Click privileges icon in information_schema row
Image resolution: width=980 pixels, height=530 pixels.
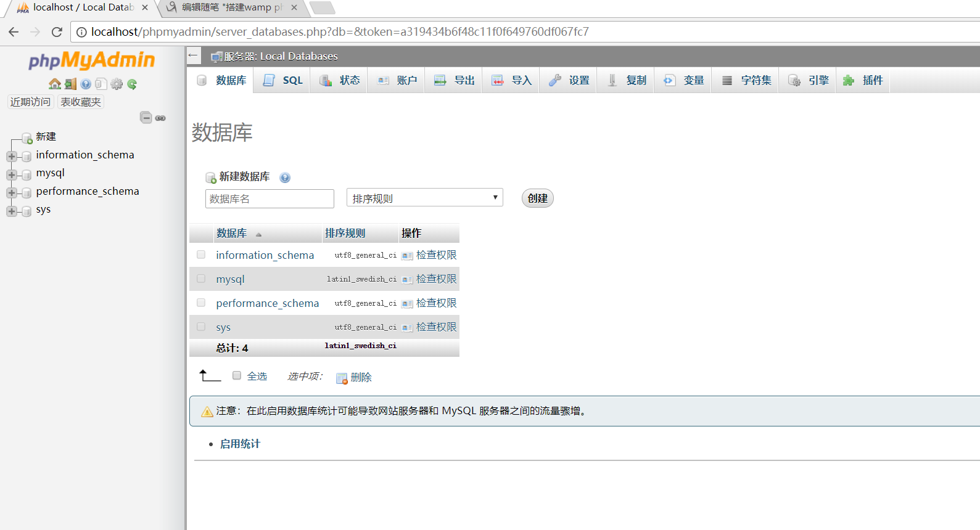click(407, 256)
